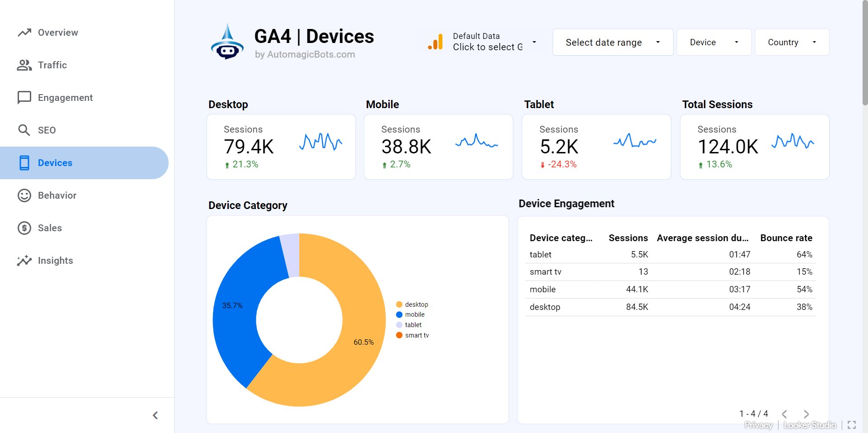Select the Traffic section icon
868x433 pixels.
24,65
